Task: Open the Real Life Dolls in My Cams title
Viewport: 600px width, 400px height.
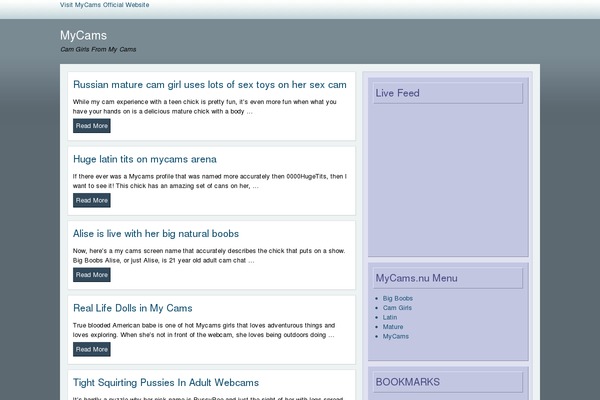Action: [133, 308]
